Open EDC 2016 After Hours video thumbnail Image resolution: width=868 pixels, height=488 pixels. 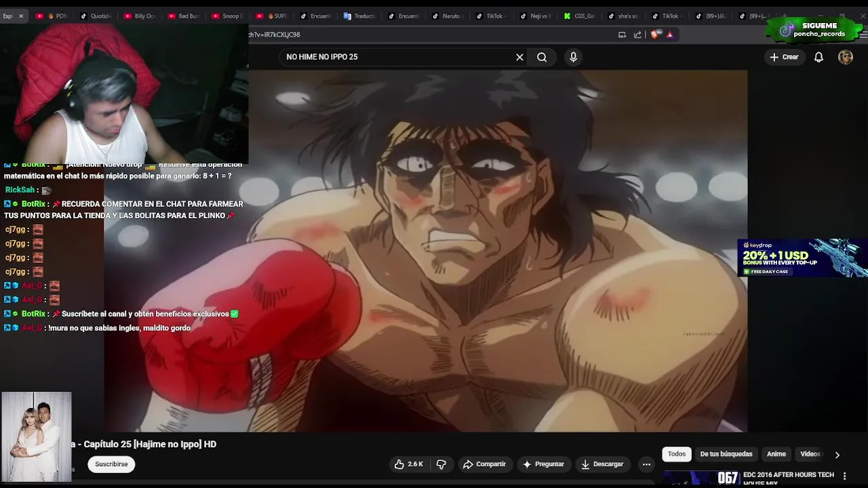(701, 479)
